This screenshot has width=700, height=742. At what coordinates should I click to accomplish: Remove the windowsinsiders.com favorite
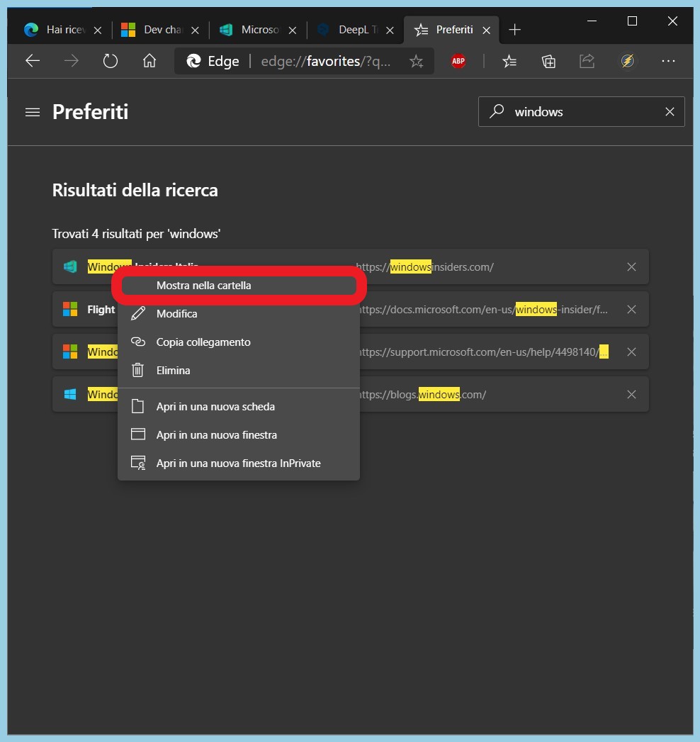tap(631, 267)
